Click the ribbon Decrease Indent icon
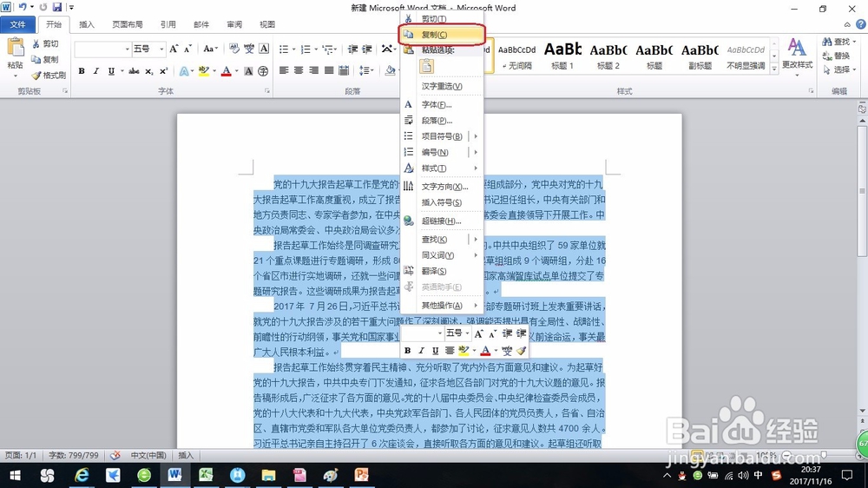868x488 pixels. tap(352, 49)
